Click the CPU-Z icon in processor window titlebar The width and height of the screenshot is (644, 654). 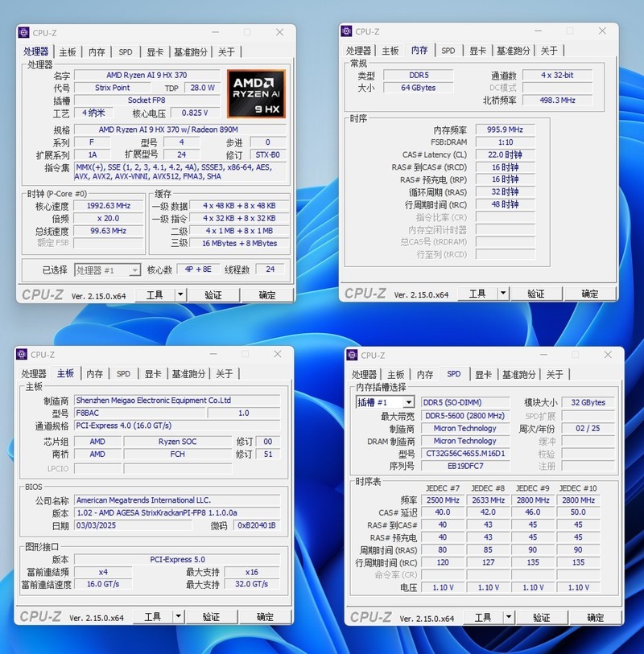(x=23, y=31)
